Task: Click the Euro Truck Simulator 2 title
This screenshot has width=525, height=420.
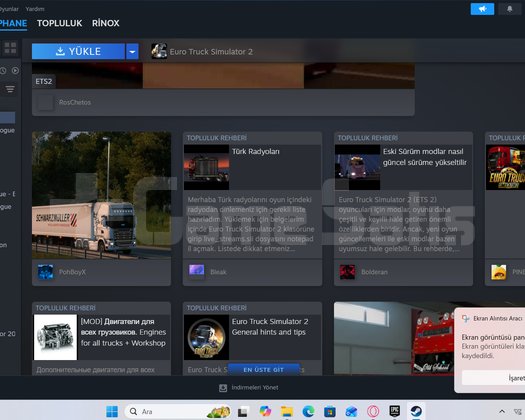Action: pyautogui.click(x=211, y=52)
